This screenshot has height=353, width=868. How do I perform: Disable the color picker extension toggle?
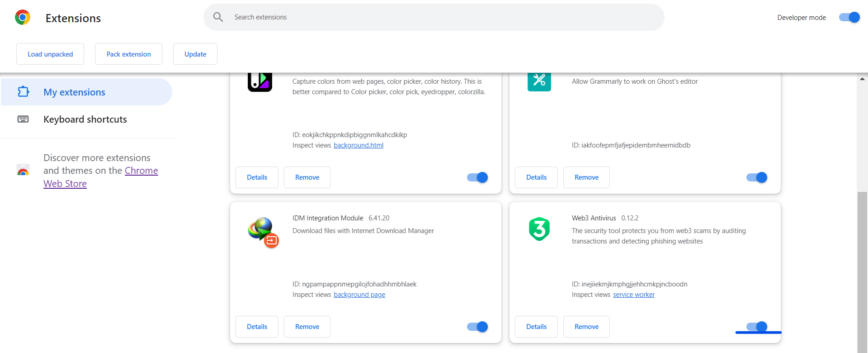pos(477,177)
